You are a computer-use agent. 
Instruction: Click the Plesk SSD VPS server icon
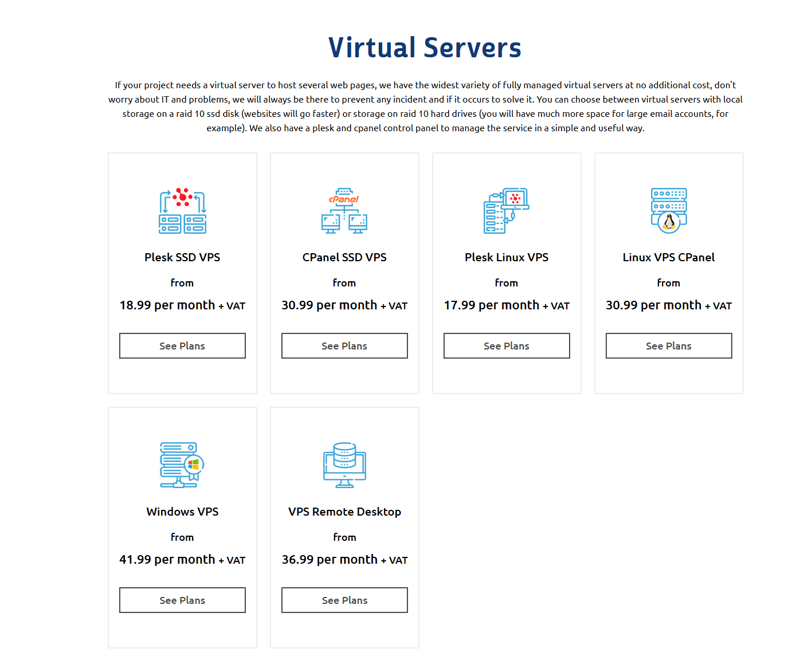click(x=182, y=211)
